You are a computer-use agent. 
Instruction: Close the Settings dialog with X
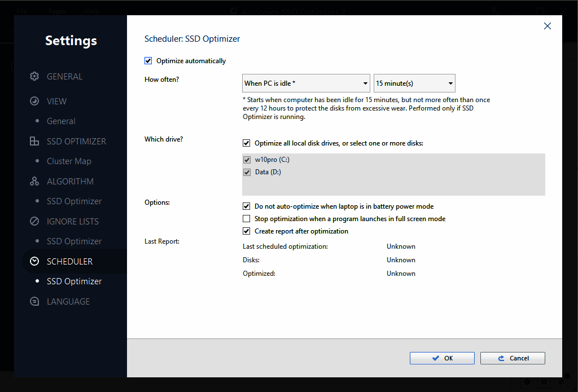point(547,26)
